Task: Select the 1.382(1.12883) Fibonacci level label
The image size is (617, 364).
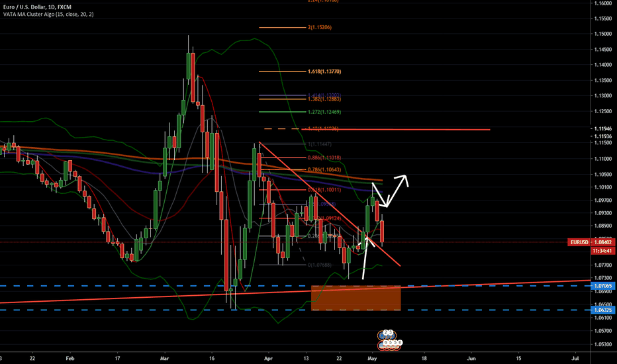Action: coord(324,99)
